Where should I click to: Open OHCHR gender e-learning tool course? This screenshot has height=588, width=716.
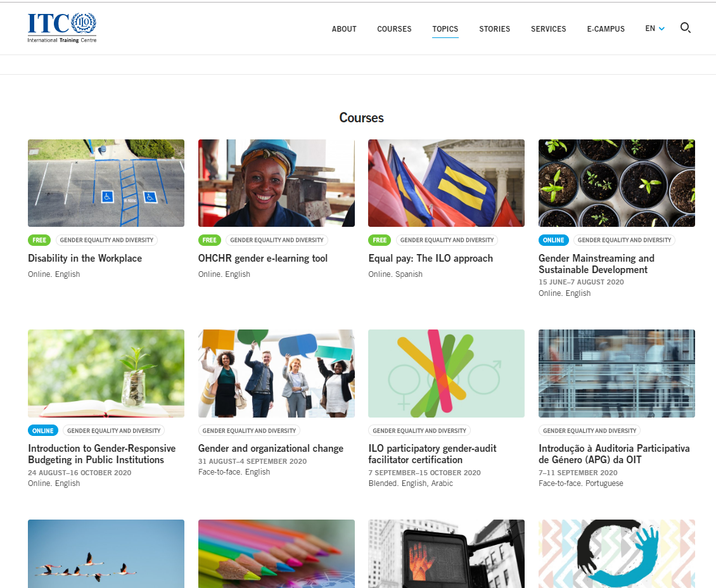(262, 259)
